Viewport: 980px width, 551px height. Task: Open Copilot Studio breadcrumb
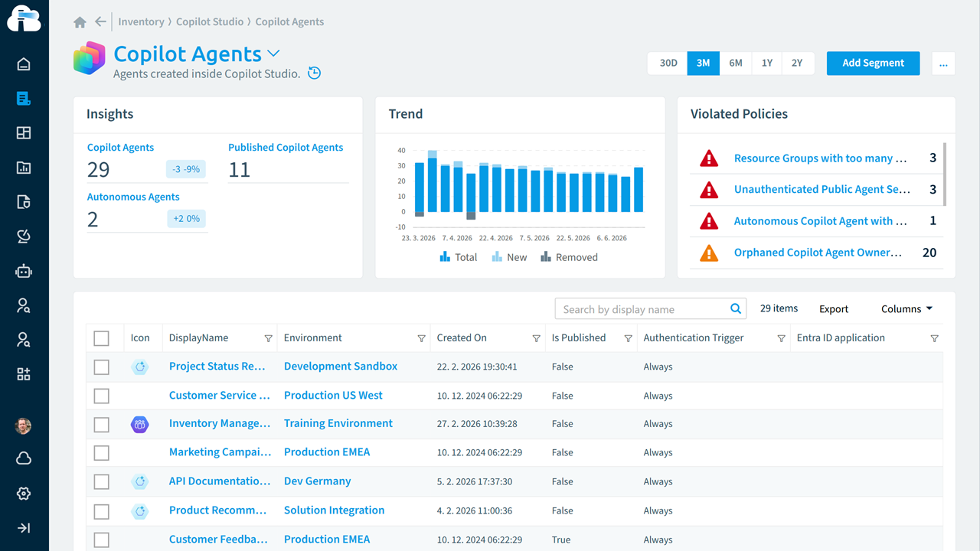point(210,22)
